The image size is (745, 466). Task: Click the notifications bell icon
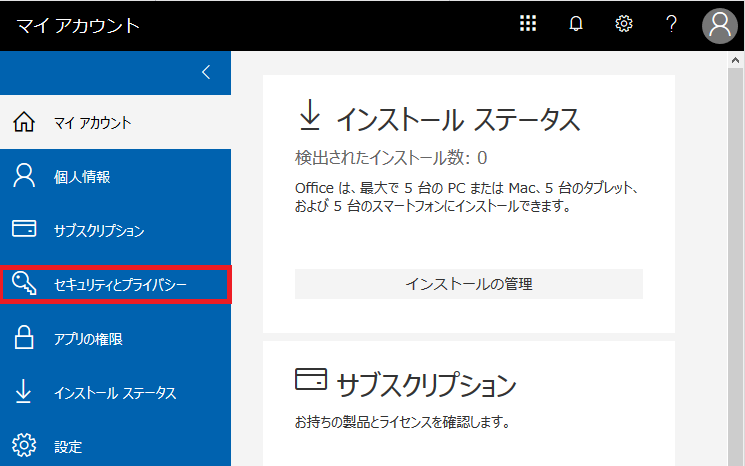point(576,25)
